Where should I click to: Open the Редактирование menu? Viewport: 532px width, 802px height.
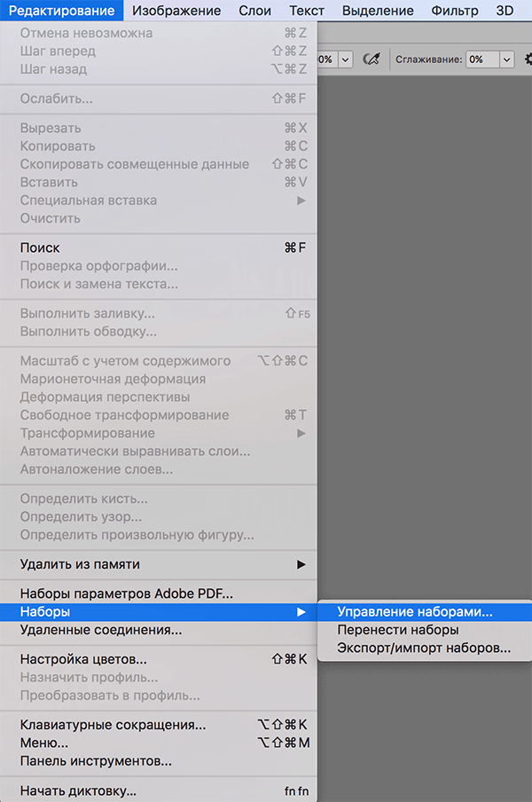coord(61,11)
